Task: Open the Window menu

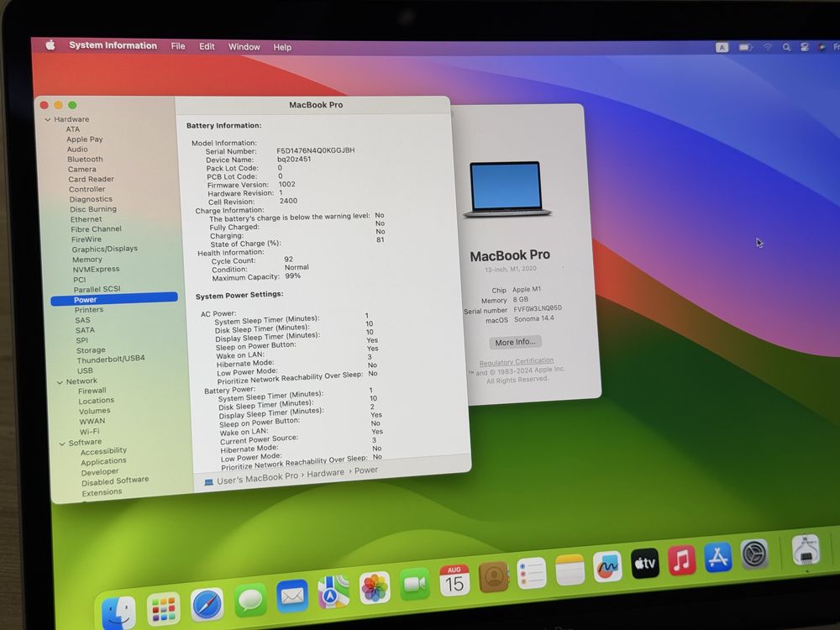Action: pos(244,46)
